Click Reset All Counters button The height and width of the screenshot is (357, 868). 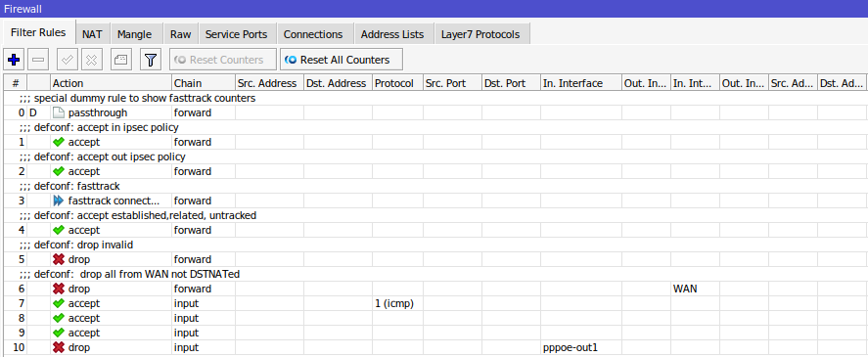coord(341,60)
